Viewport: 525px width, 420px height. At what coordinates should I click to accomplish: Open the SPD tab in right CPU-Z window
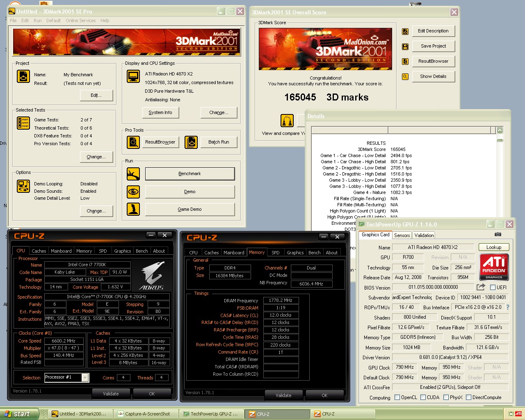pyautogui.click(x=276, y=253)
